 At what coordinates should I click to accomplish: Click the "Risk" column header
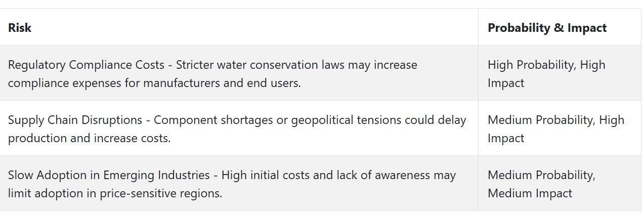pyautogui.click(x=20, y=28)
